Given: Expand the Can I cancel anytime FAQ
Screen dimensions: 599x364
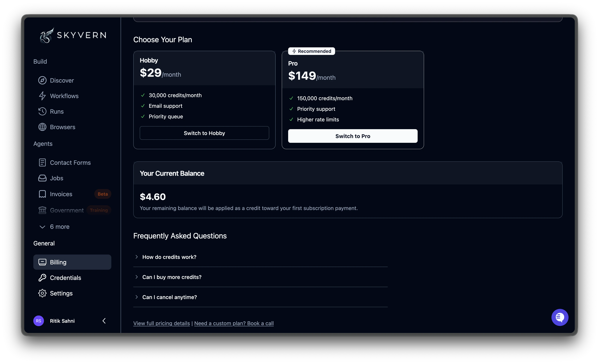Looking at the screenshot, I should tap(169, 297).
